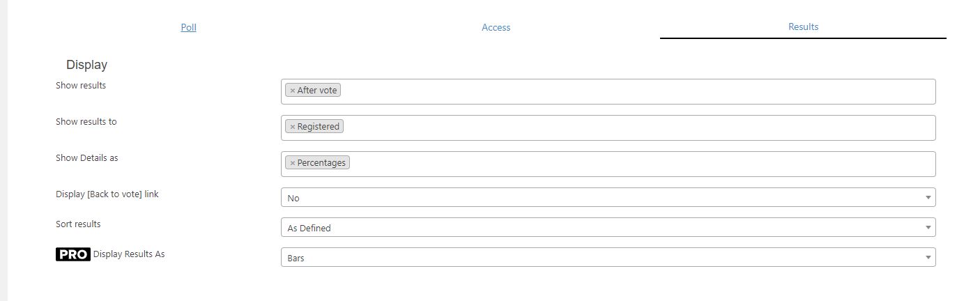The image size is (980, 301).
Task: Open the 'Display [Back to vote] link' dropdown
Action: [608, 198]
